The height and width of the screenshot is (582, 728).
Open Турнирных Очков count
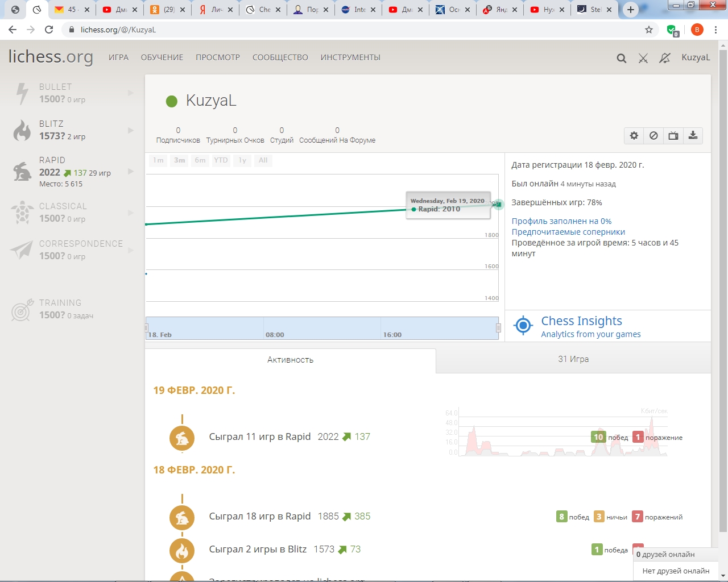pyautogui.click(x=235, y=135)
